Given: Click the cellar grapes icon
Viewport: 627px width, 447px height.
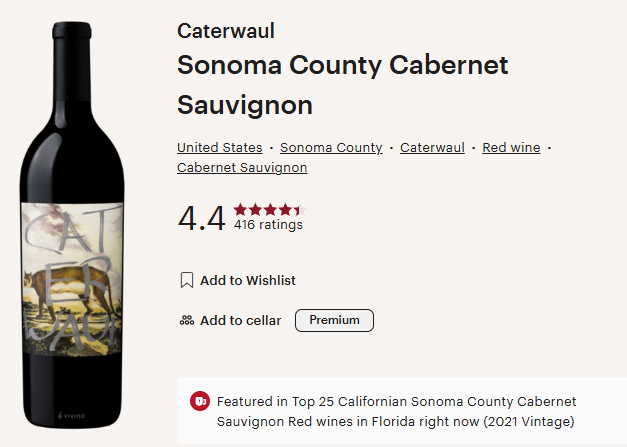Looking at the screenshot, I should pos(187,320).
